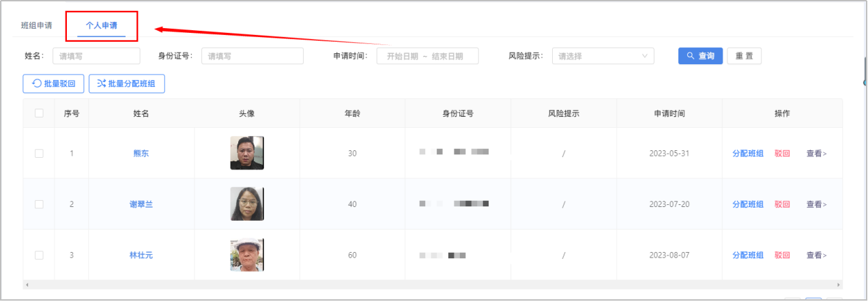Open the 申请时间 date range picker
Screen dimensions: 868x302
[x=427, y=56]
